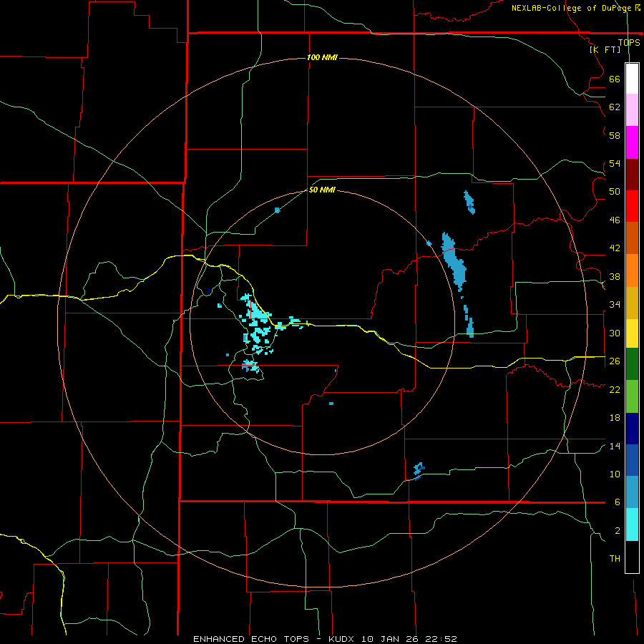644x644 pixels.
Task: Click the blue echo at the bottom right
Action: click(419, 471)
